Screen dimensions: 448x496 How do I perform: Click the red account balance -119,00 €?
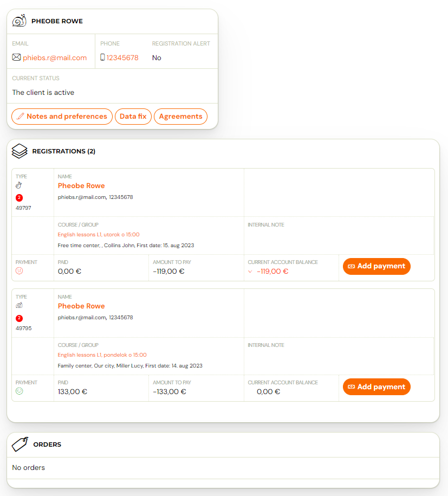coord(272,272)
